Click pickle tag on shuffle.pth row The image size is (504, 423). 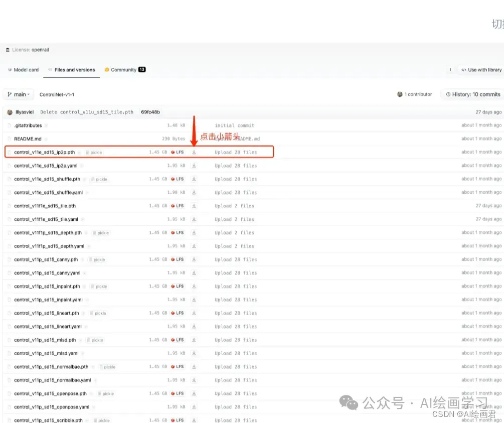[99, 179]
